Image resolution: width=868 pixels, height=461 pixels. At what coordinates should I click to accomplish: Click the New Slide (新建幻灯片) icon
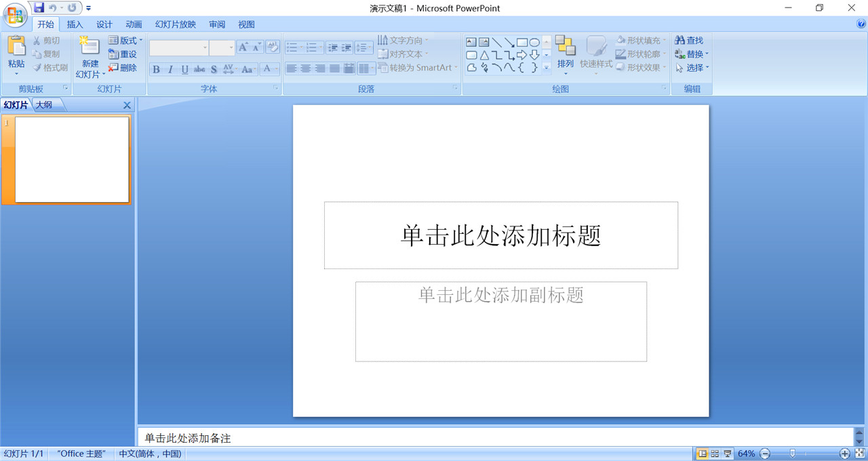pyautogui.click(x=90, y=46)
